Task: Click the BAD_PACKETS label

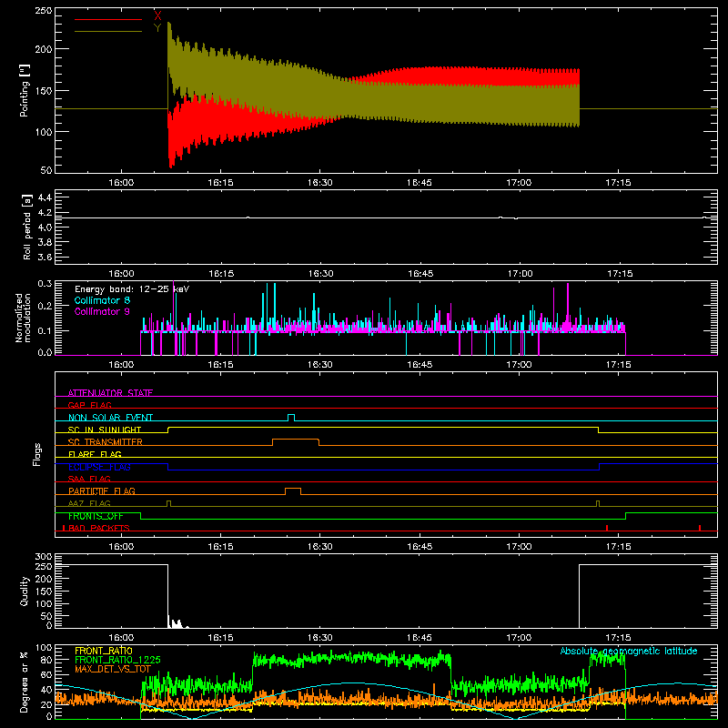Action: [99, 528]
